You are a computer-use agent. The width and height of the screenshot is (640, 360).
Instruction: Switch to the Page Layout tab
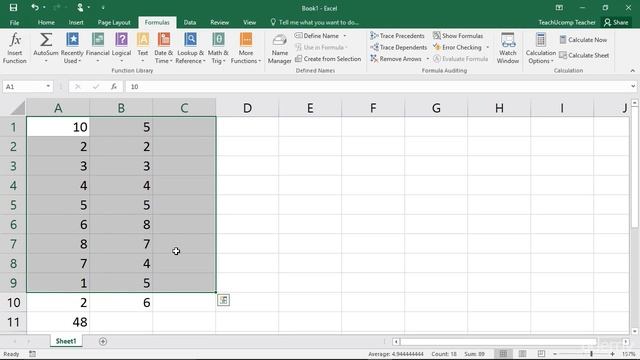[x=114, y=22]
